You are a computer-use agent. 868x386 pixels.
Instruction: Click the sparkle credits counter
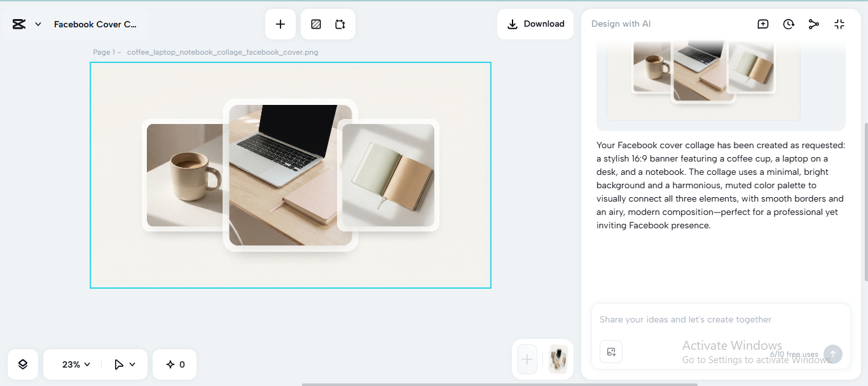coord(175,364)
